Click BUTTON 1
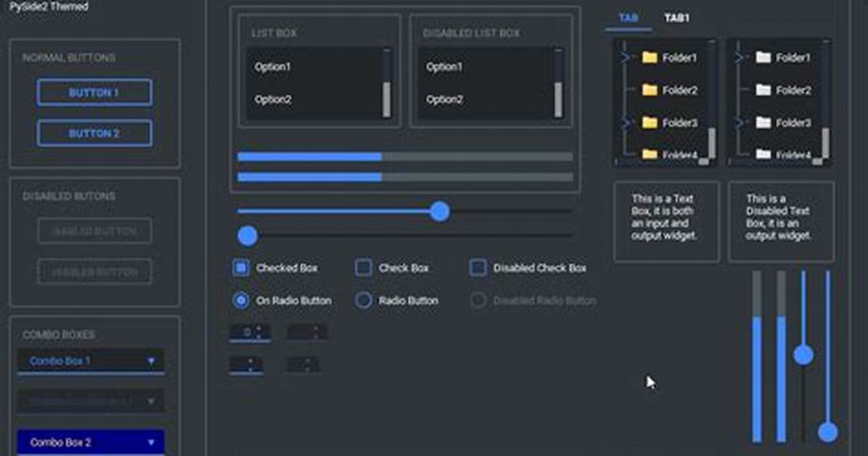Screen dimensions: 868x456 (x=94, y=92)
